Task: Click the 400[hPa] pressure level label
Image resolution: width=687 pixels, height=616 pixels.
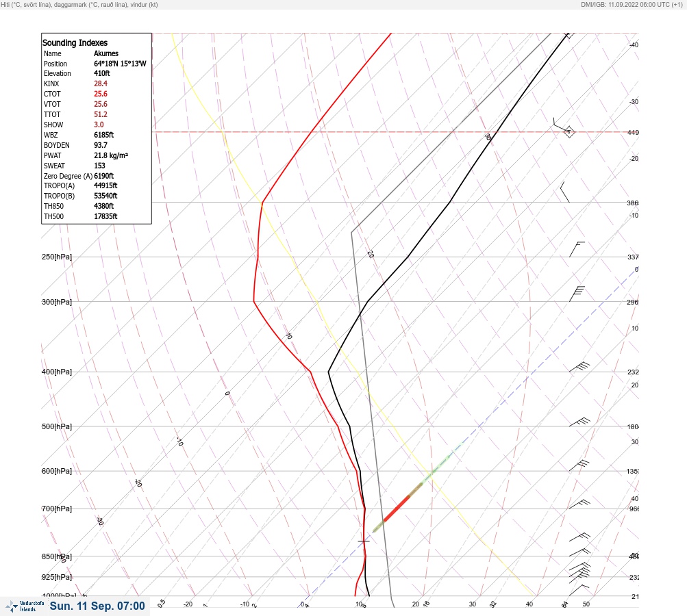Action: coord(57,372)
